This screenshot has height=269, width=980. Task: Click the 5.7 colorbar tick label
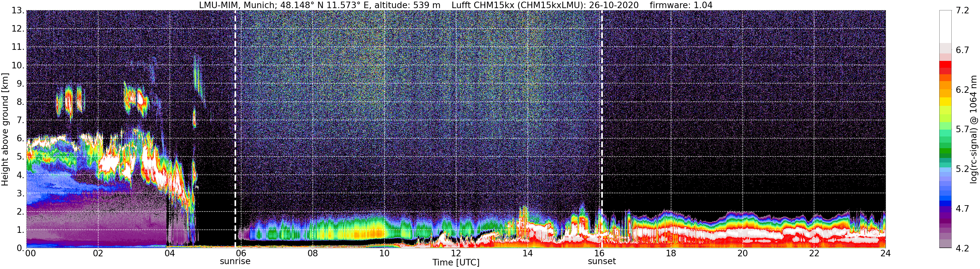tap(962, 129)
